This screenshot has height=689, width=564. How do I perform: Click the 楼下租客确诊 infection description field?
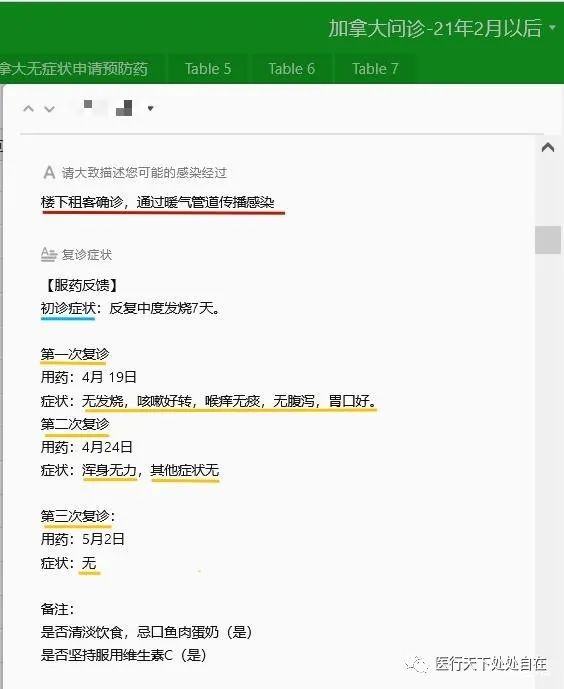click(x=158, y=202)
